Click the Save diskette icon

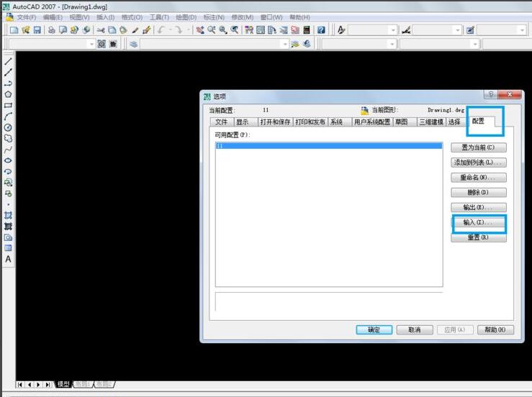click(37, 30)
